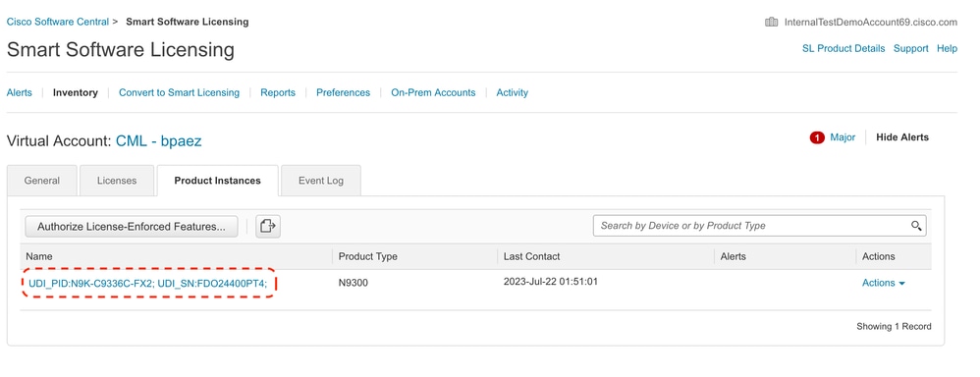
Task: Switch to the Licenses tab
Action: (117, 181)
